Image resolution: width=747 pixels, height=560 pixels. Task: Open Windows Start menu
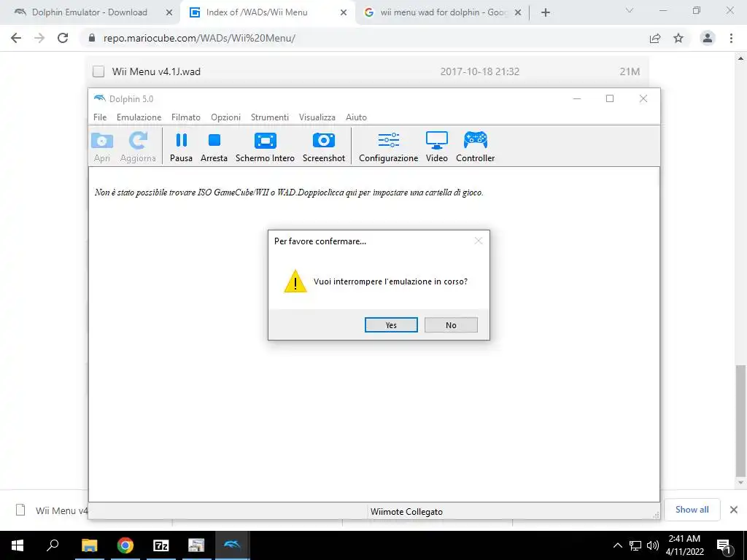point(18,545)
